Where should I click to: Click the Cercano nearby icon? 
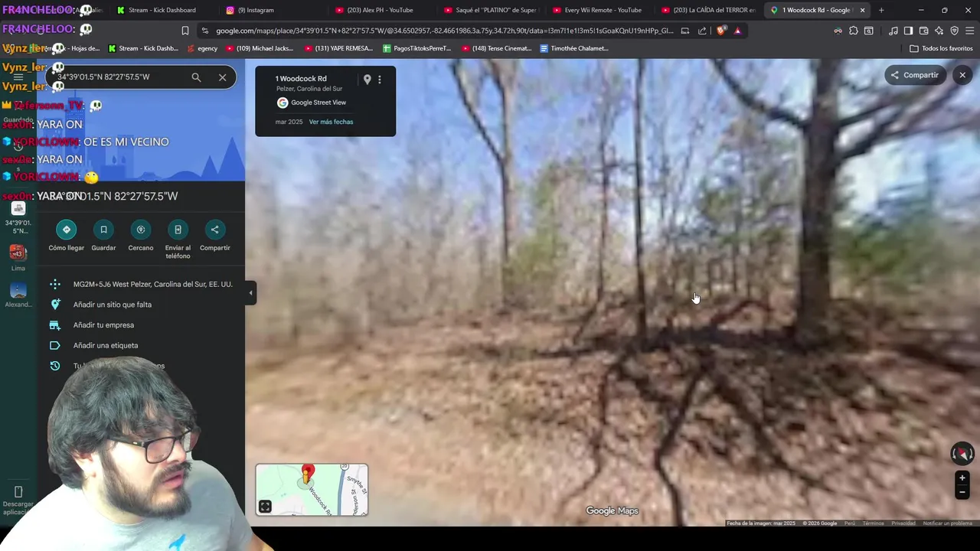point(141,230)
